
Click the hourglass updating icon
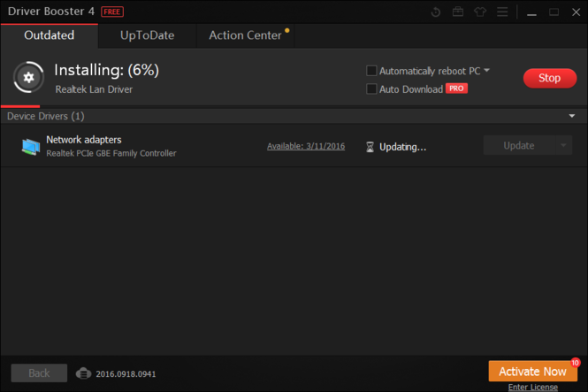click(370, 147)
